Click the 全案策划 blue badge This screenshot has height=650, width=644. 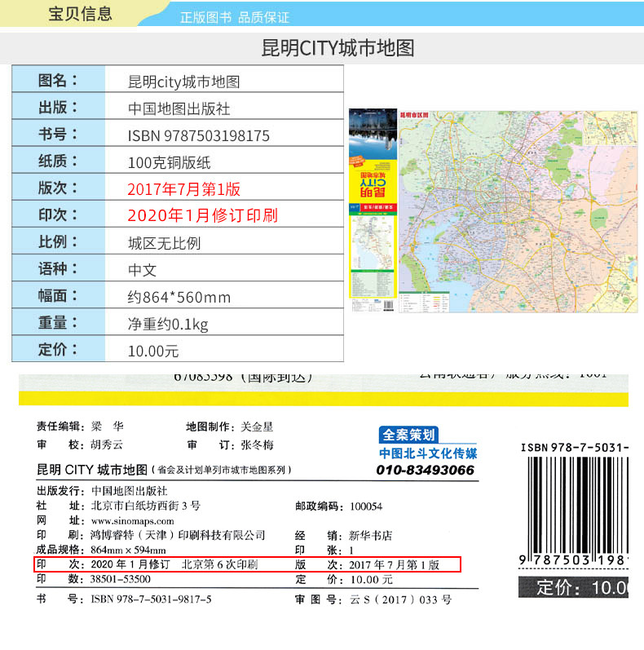408,435
